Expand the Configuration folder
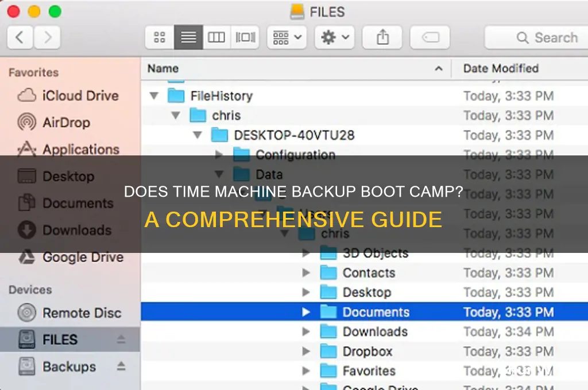The image size is (588, 390). tap(219, 155)
